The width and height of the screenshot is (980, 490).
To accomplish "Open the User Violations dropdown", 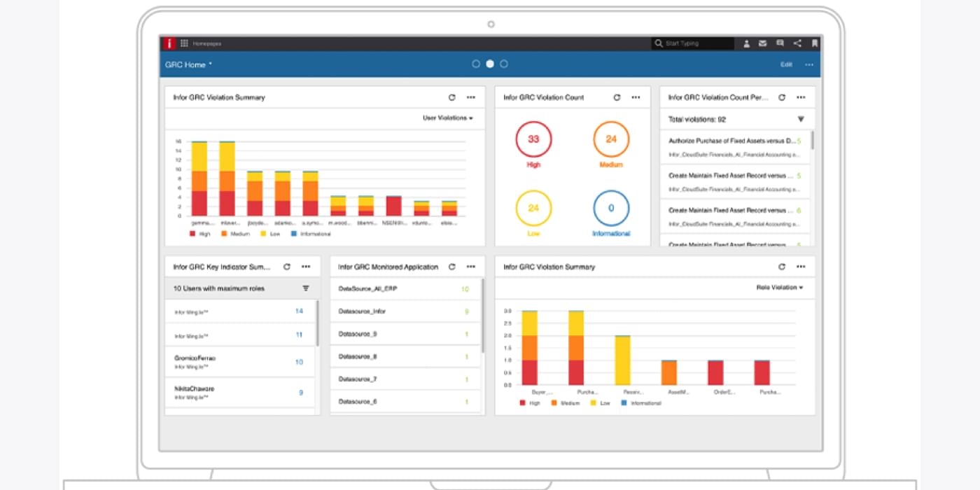I will click(448, 118).
